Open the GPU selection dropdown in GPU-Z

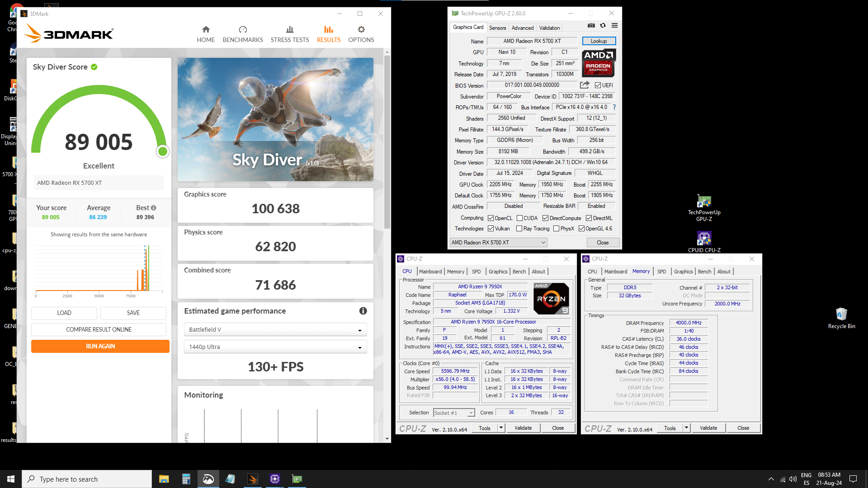[498, 243]
